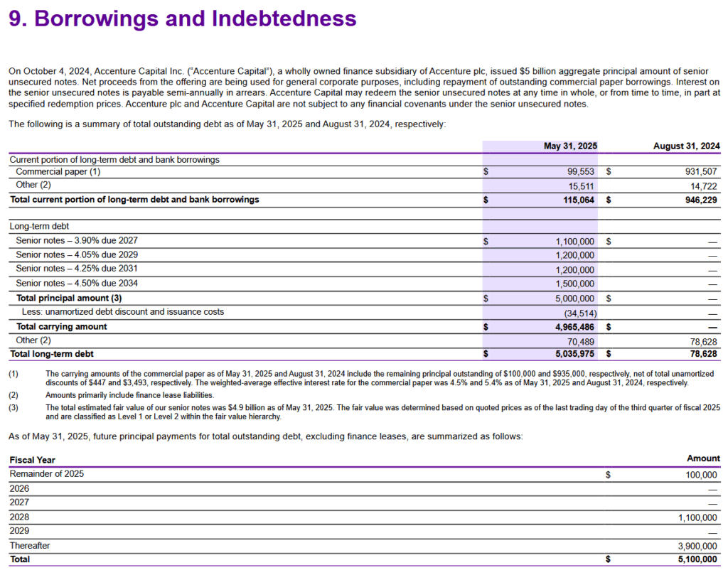Select "Senior notes – 4.25% due 2031" label
Screen dimensions: 728x570
(77, 269)
